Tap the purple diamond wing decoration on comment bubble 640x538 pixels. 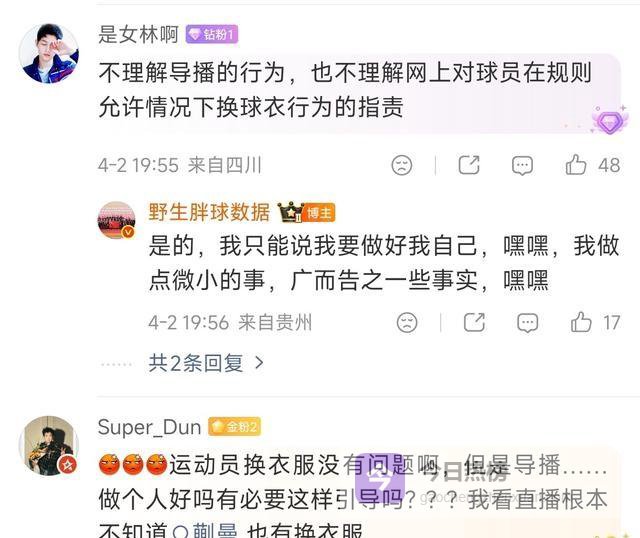click(609, 120)
